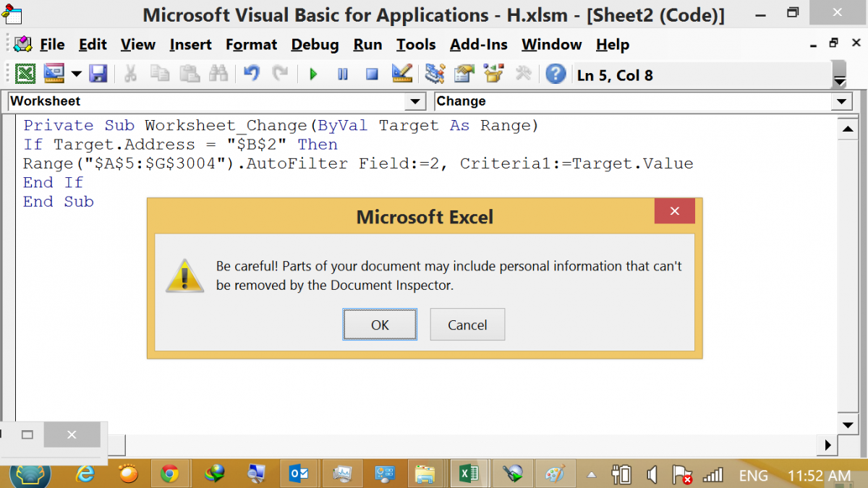
Task: Click the ENG language indicator
Action: (x=753, y=476)
